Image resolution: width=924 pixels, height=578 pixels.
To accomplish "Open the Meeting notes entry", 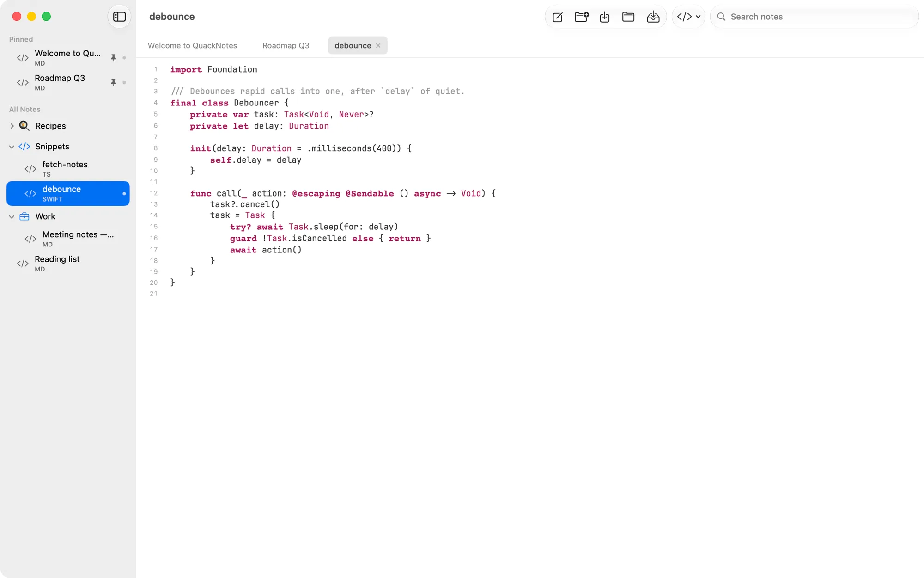I will pos(68,239).
